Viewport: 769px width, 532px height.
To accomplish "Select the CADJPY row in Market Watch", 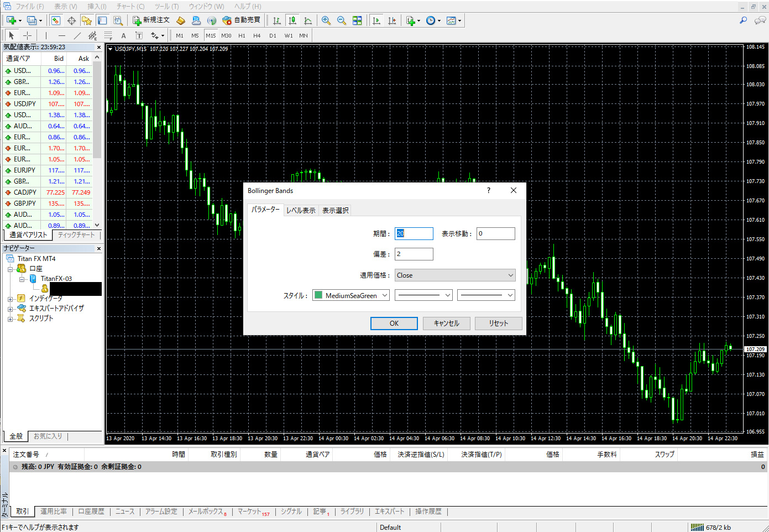I will click(48, 192).
